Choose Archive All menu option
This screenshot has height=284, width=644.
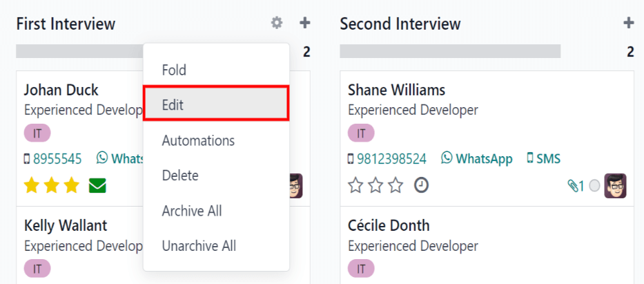coord(192,211)
